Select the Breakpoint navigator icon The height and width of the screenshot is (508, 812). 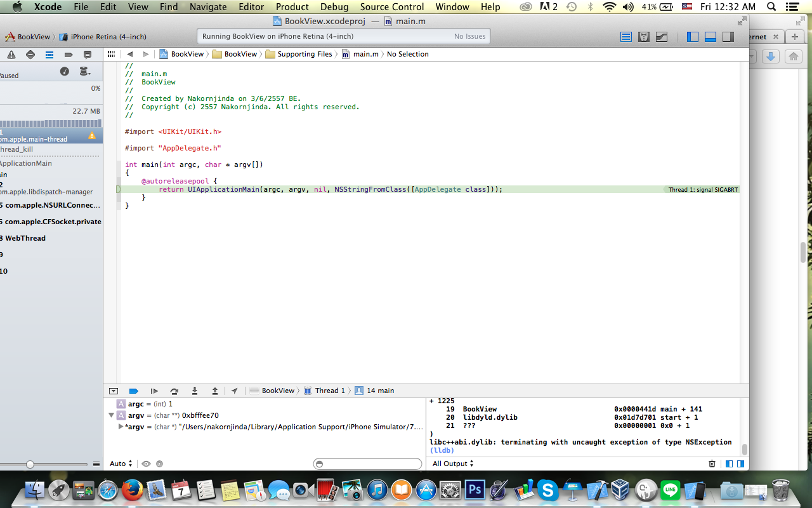click(69, 55)
